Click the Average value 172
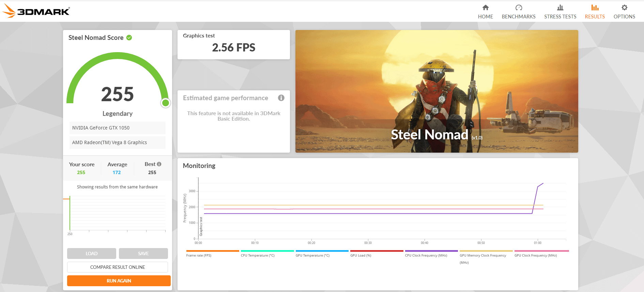 coord(117,172)
